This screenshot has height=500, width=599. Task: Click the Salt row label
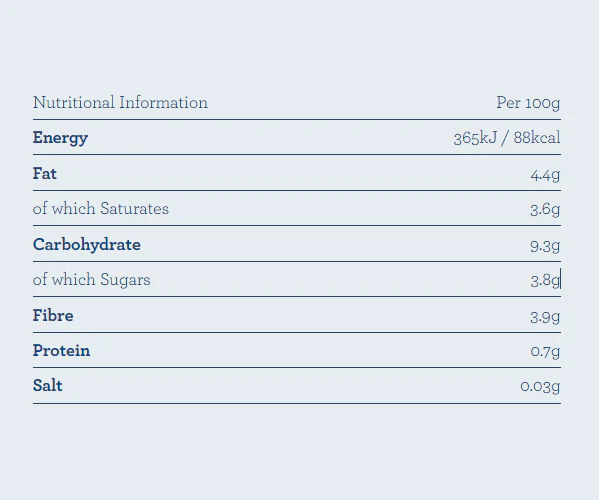point(47,386)
